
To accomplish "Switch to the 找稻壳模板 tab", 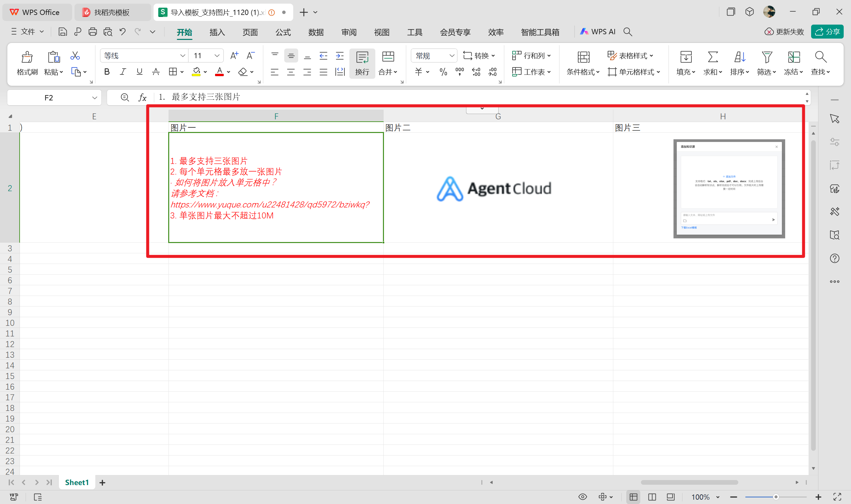I will [x=113, y=12].
